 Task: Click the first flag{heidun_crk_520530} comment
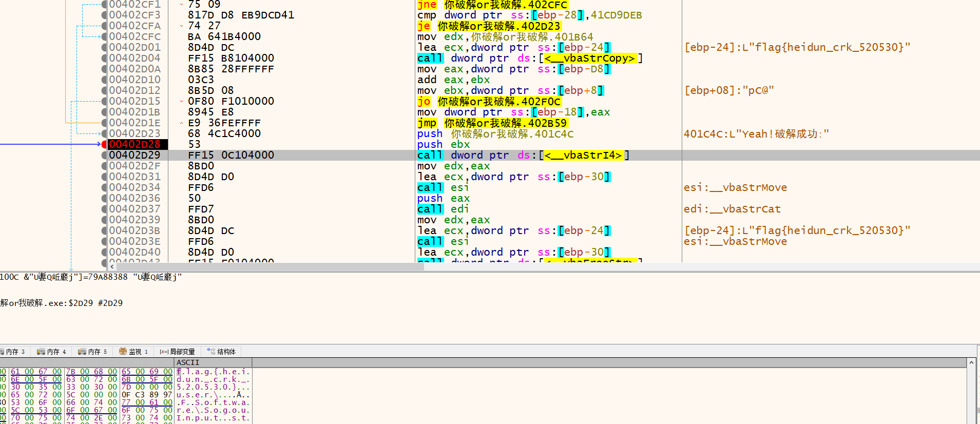pyautogui.click(x=797, y=47)
